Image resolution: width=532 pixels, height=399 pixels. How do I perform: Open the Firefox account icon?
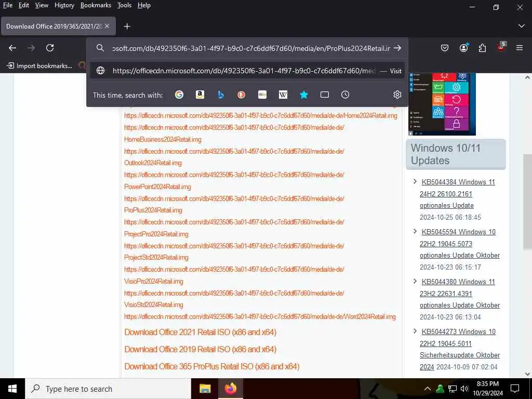coord(463,48)
